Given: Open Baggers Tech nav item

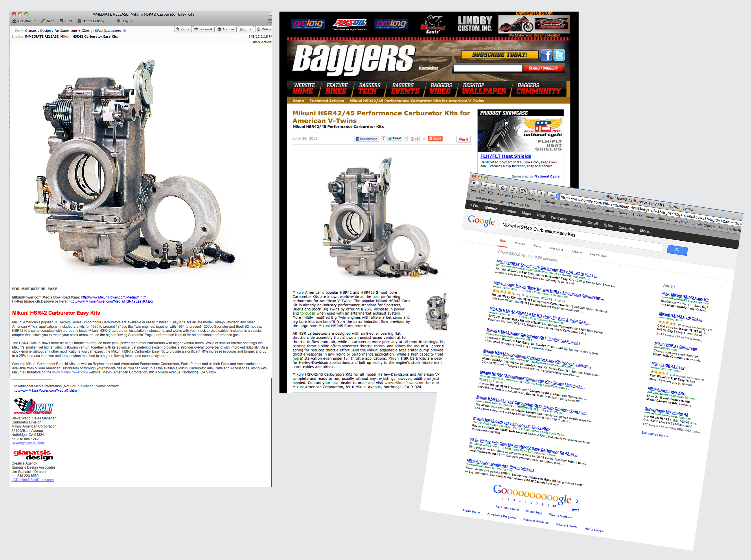Looking at the screenshot, I should coord(369,89).
